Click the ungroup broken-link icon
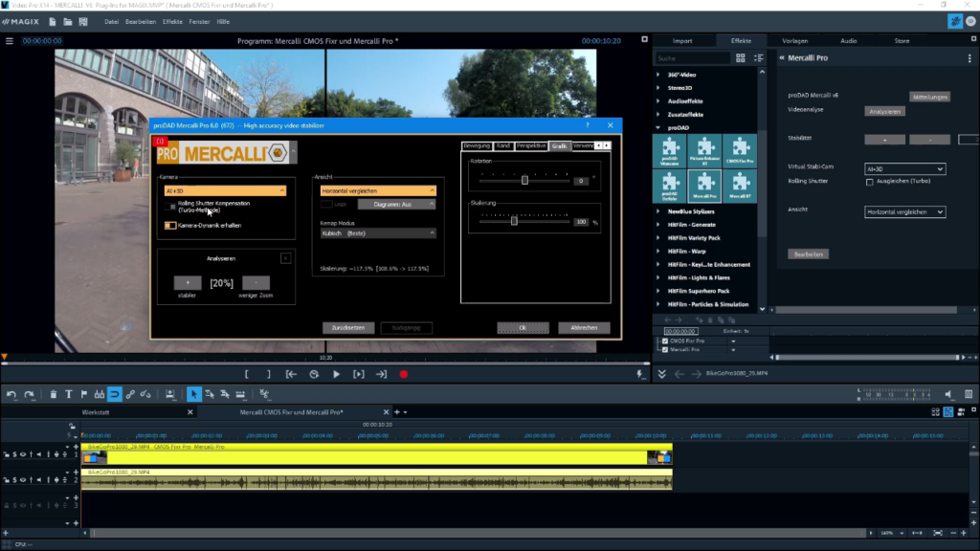The width and height of the screenshot is (980, 551). tap(145, 394)
